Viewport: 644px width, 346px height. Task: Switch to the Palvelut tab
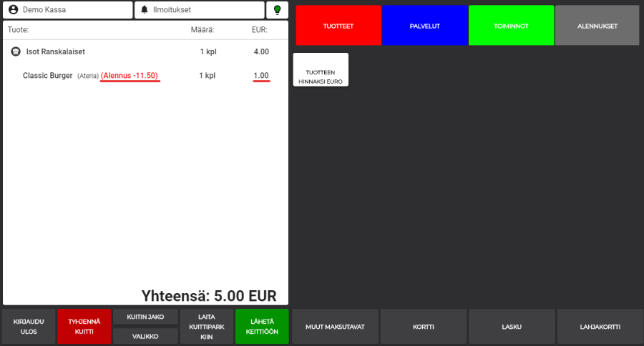pyautogui.click(x=424, y=26)
